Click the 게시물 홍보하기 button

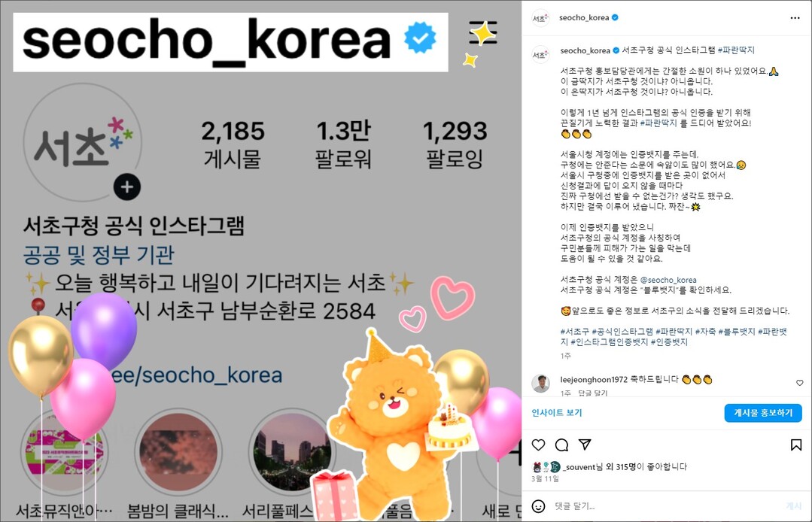(763, 413)
